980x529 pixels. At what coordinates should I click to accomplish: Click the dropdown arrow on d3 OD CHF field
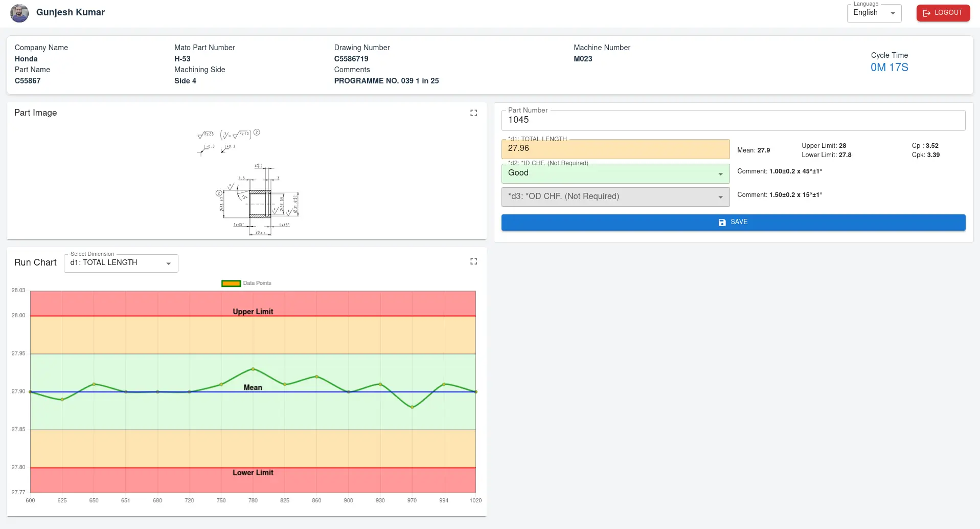point(721,196)
